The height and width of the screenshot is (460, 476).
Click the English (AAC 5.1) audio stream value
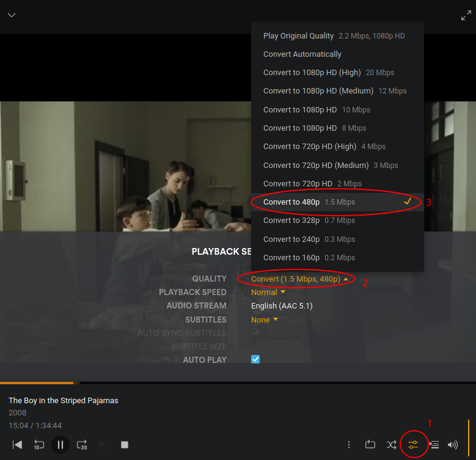[282, 306]
